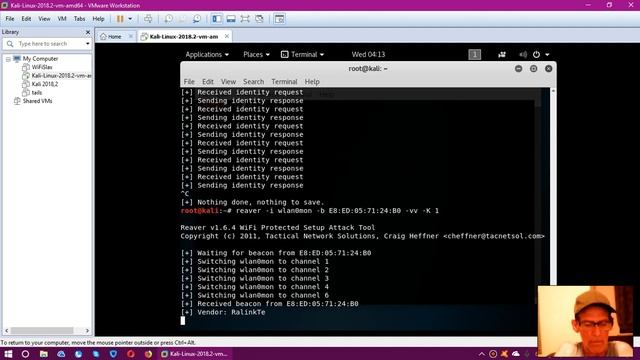Open the VM menu
Viewport: 640px width, 360px height.
coord(62,19)
